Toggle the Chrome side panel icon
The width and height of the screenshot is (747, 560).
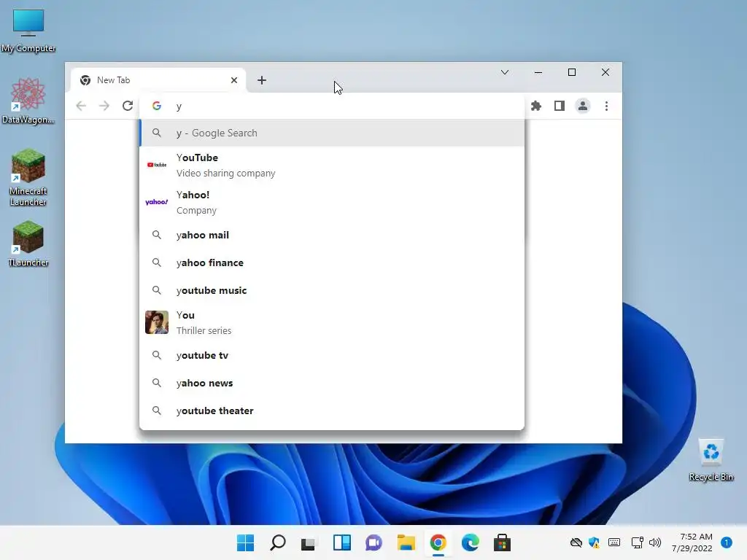click(x=560, y=106)
